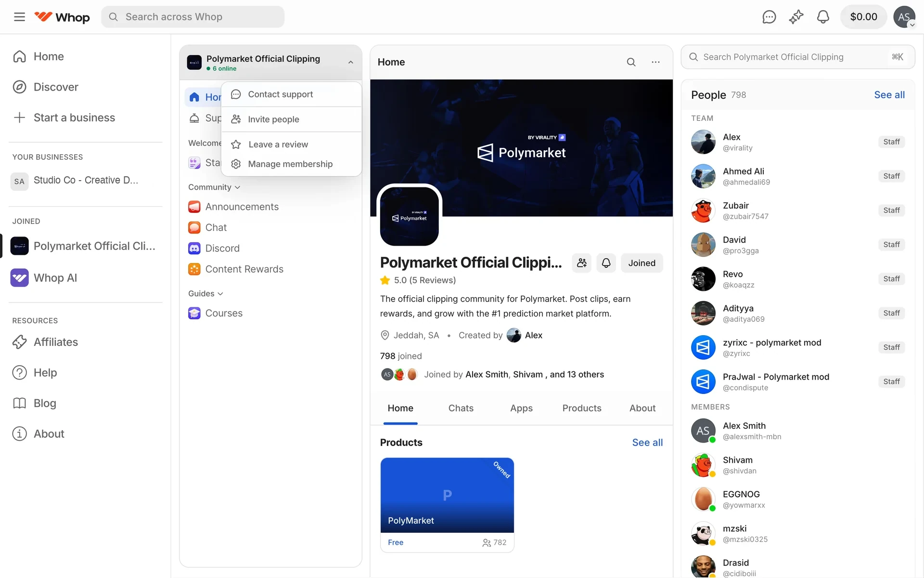Viewport: 924px width, 578px height.
Task: Open the three-dot more options menu
Action: 655,62
